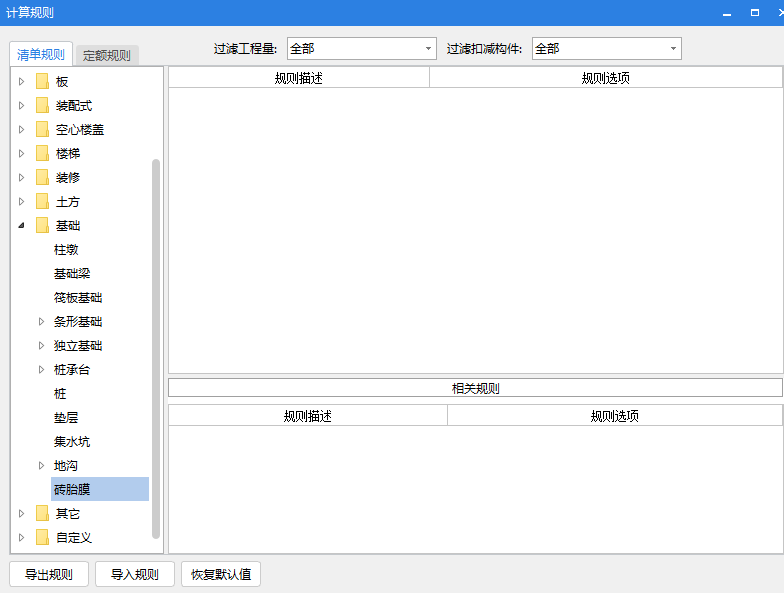Click the 土方 folder icon

pyautogui.click(x=42, y=202)
